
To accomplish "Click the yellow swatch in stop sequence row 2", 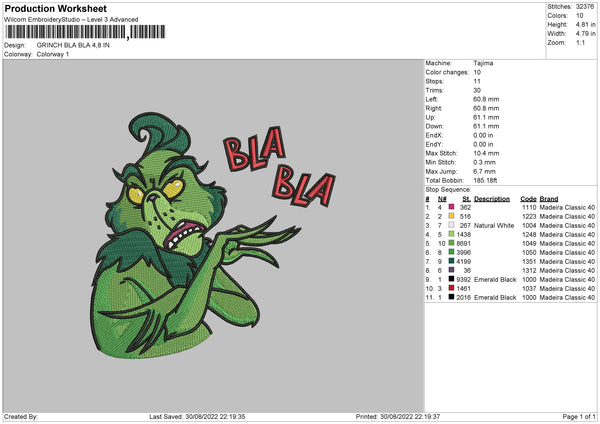I will click(452, 216).
